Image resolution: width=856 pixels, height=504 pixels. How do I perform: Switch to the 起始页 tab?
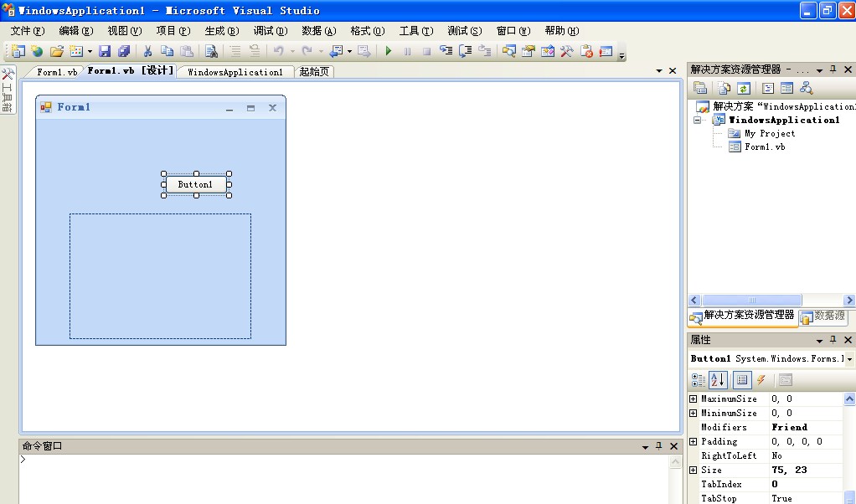[314, 72]
